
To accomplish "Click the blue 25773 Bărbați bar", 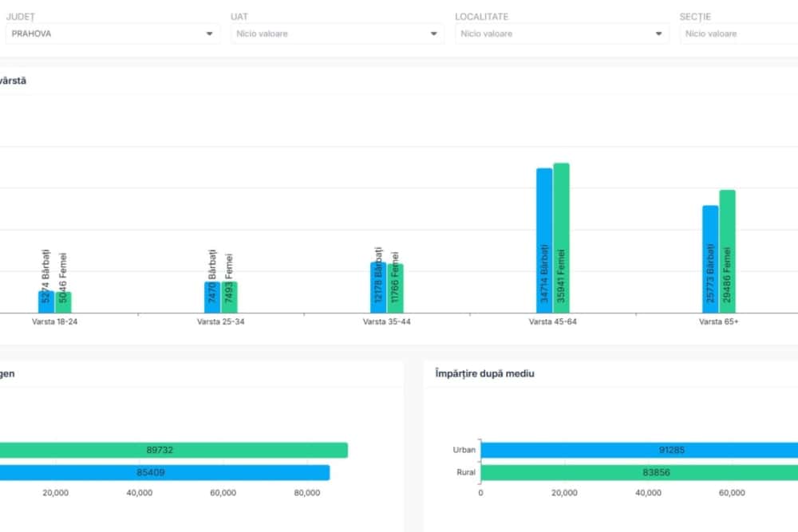I will click(x=710, y=258).
